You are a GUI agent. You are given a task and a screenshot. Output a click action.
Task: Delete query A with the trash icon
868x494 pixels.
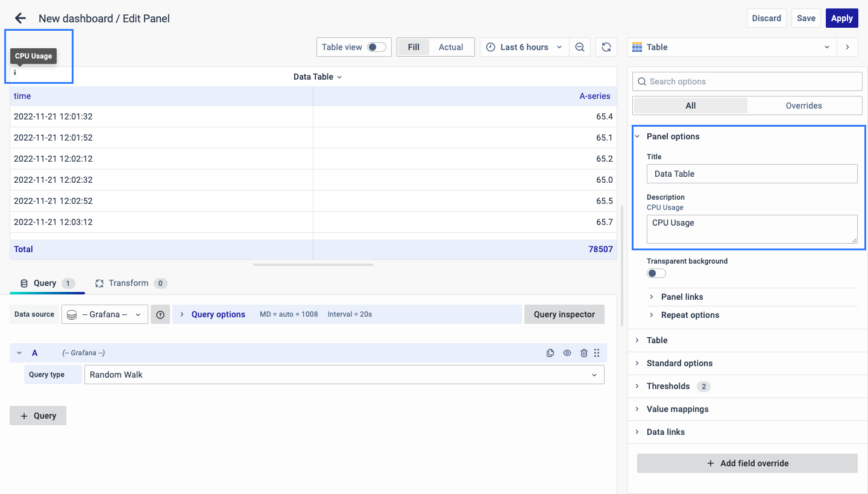click(583, 353)
